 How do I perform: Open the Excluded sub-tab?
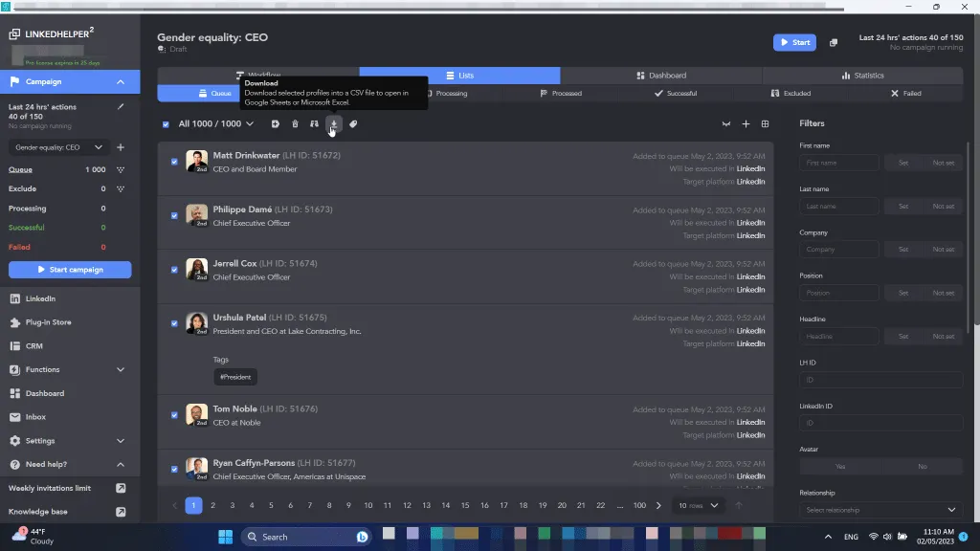[791, 93]
